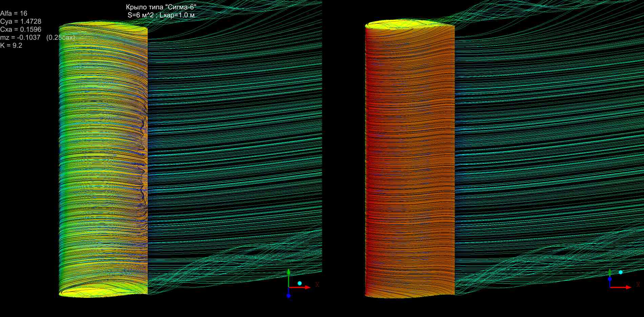This screenshot has height=317, width=644.
Task: Click the "Cxa = 0.1596" drag coefficient text
Action: pos(21,29)
